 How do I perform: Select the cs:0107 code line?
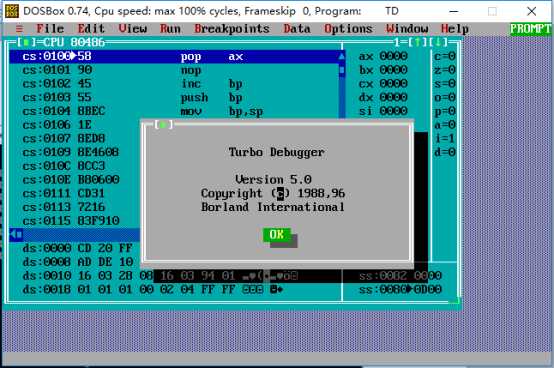point(75,138)
